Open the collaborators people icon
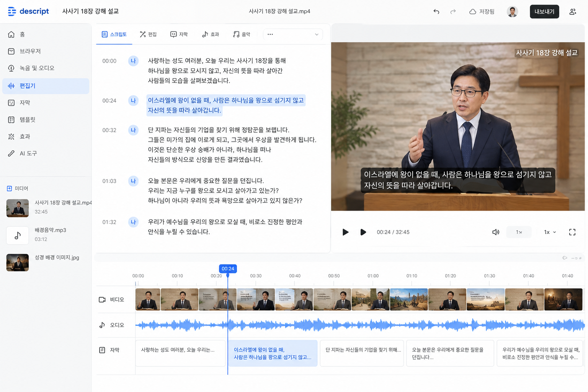Viewport: 588px width, 392px height. 573,11
